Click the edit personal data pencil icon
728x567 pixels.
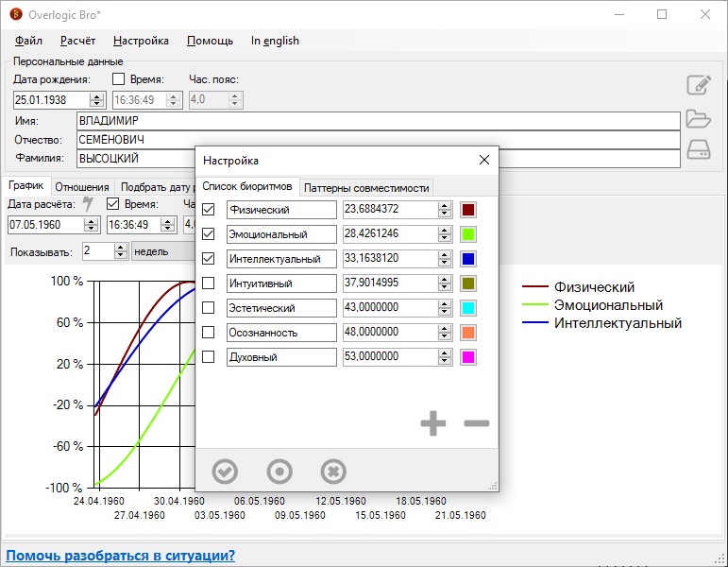click(x=698, y=85)
